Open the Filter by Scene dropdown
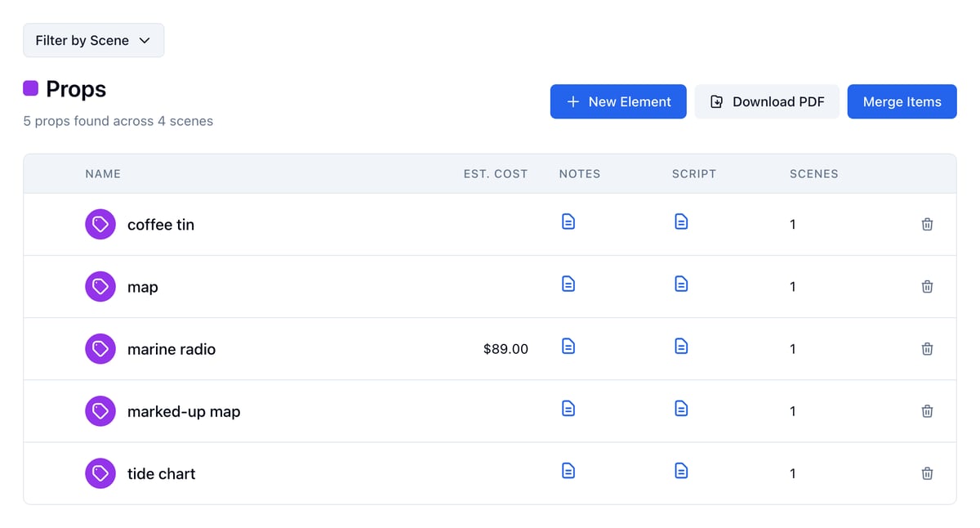 pyautogui.click(x=93, y=40)
